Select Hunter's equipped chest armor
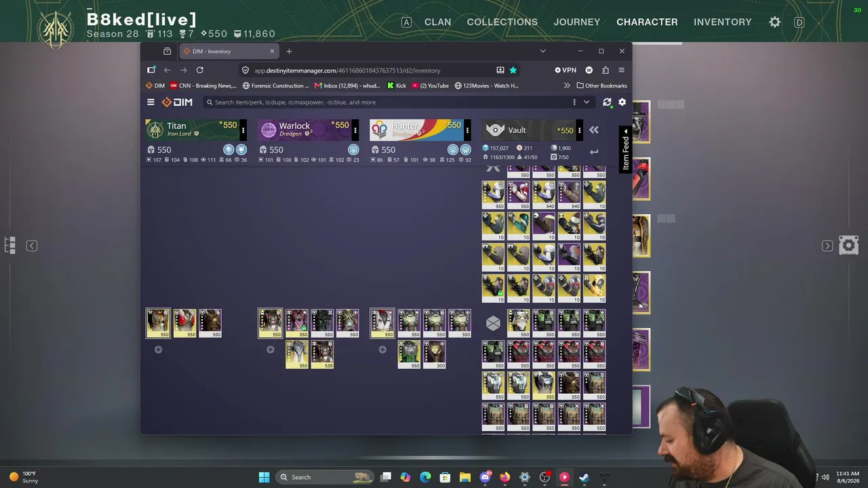The width and height of the screenshot is (868, 488). [382, 323]
